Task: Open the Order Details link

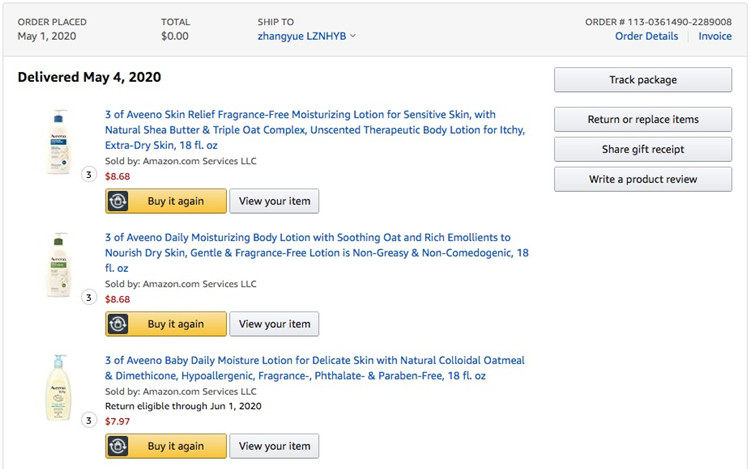Action: [646, 36]
